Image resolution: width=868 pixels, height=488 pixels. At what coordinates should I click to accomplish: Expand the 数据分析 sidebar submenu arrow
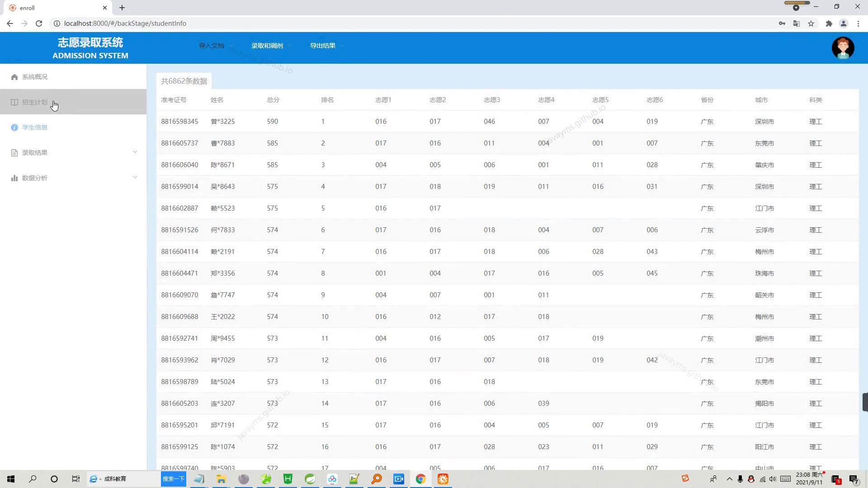pos(135,178)
